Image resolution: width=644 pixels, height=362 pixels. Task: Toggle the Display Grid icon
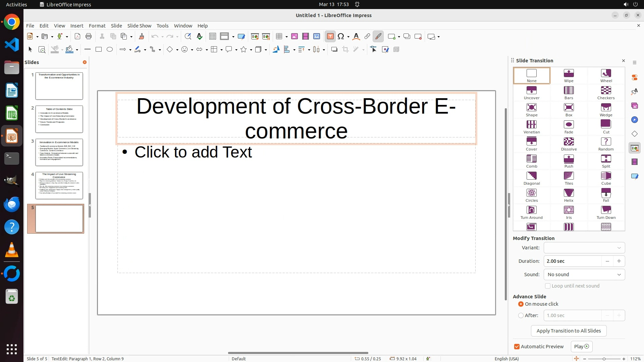pos(212,37)
